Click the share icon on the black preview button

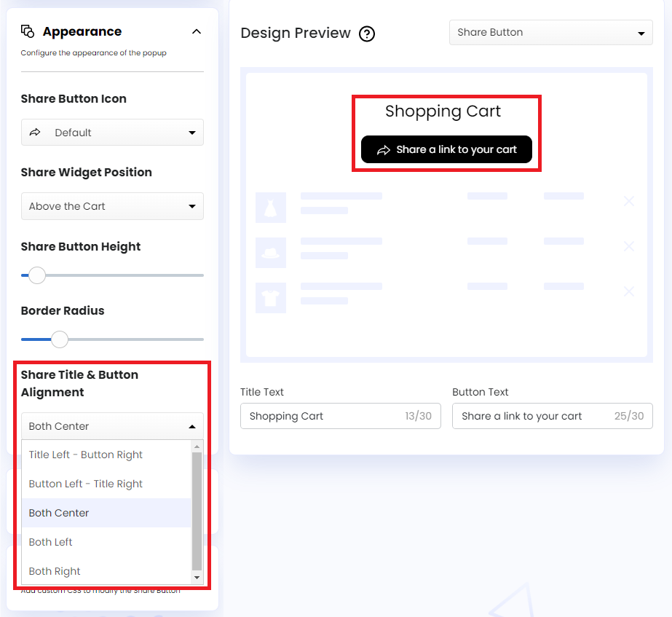click(384, 149)
